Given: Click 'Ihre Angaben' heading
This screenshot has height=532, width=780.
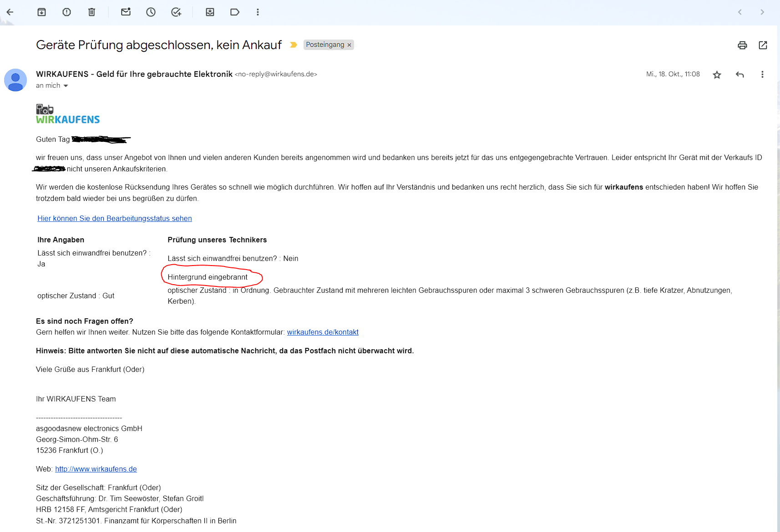Looking at the screenshot, I should point(61,240).
